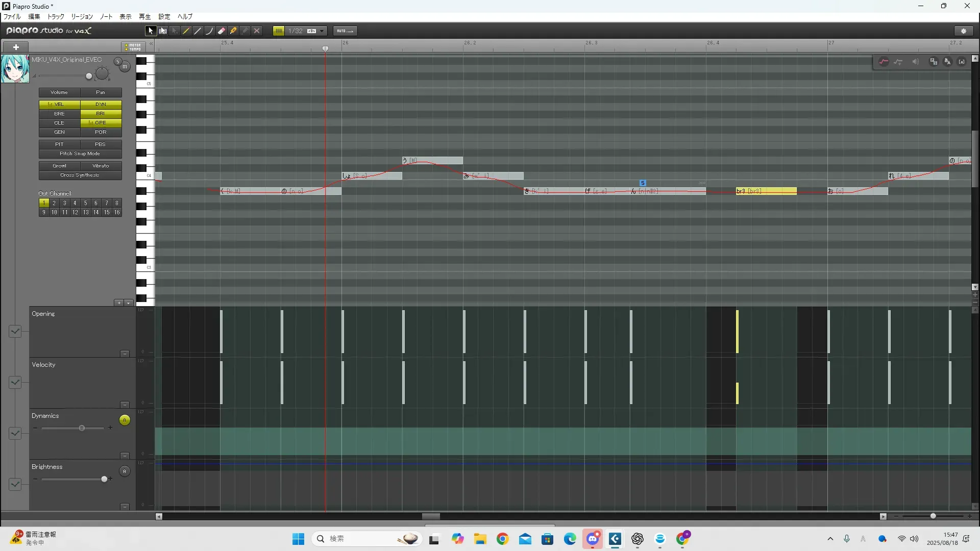Select the yellow pencil tool
The width and height of the screenshot is (980, 551).
(186, 31)
